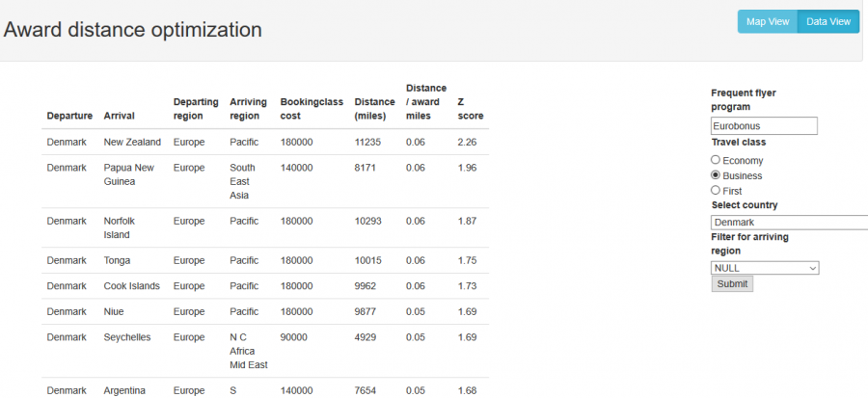Click the Frequent flyer program input field
This screenshot has width=868, height=398.
click(x=764, y=126)
